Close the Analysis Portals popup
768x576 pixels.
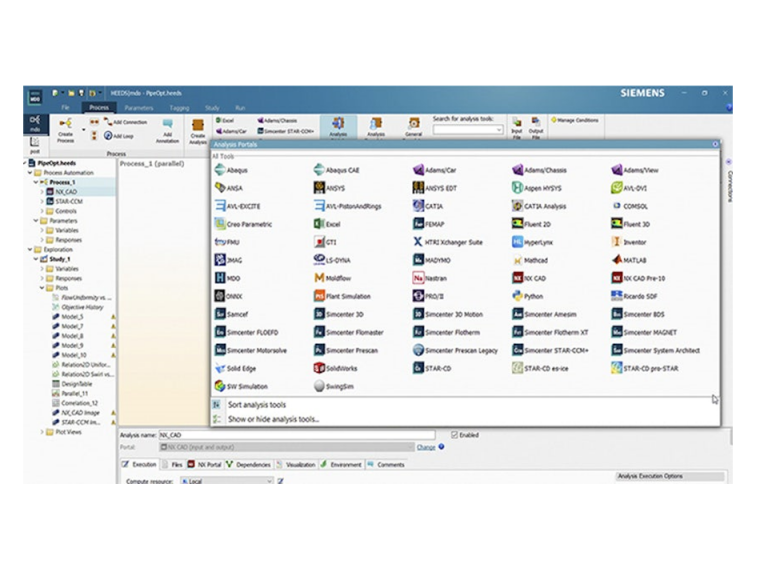pos(715,144)
